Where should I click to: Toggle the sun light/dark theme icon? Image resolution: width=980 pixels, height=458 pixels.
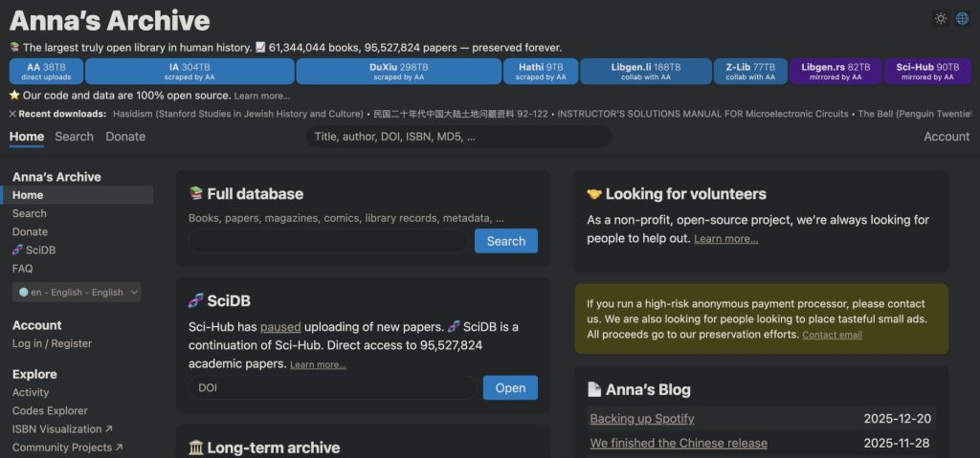tap(941, 18)
